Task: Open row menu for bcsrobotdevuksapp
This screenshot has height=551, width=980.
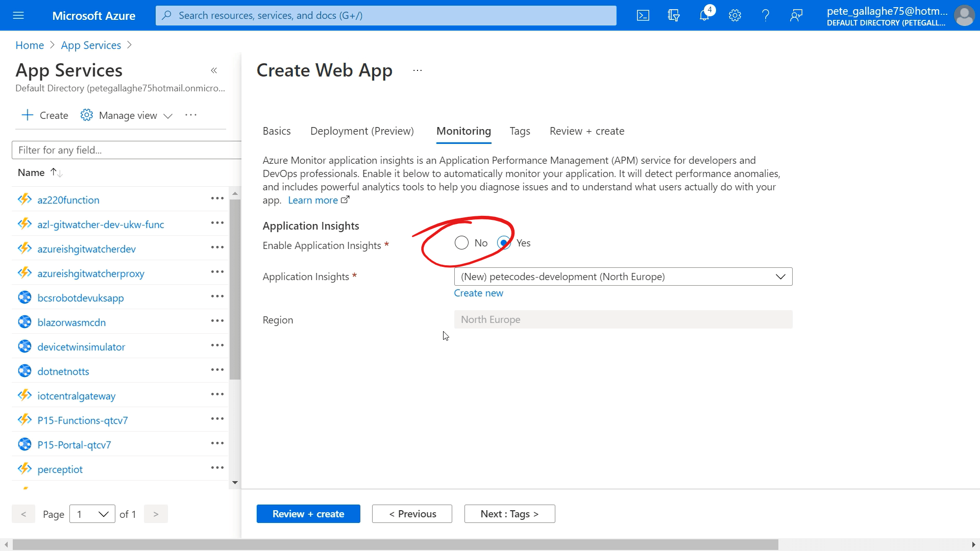Action: tap(217, 296)
